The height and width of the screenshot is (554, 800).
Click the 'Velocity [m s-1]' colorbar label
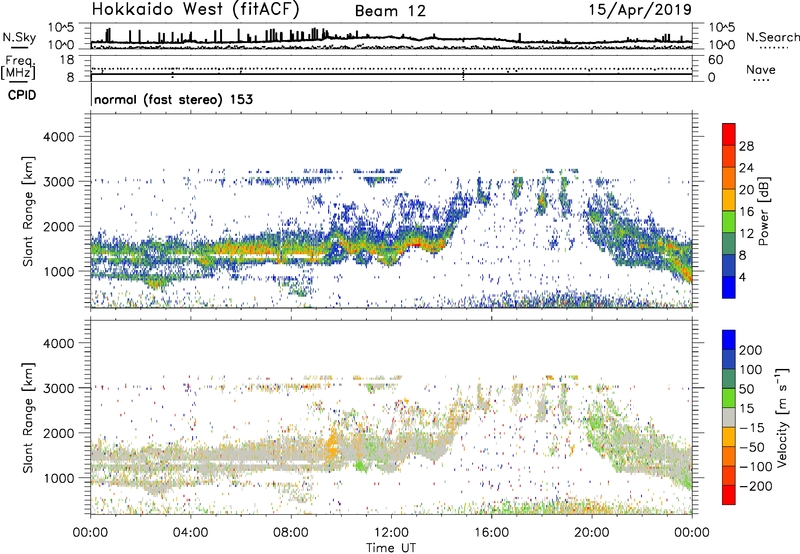click(782, 417)
